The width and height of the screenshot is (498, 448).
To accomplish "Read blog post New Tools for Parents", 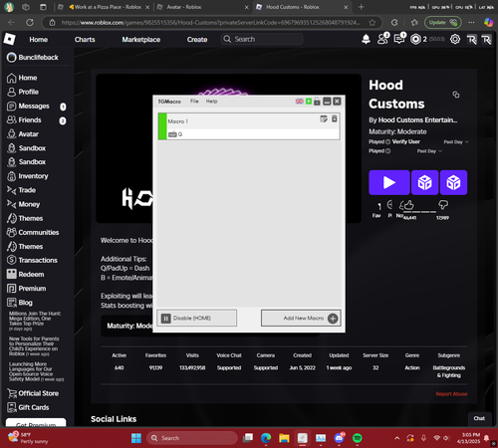I will [34, 346].
